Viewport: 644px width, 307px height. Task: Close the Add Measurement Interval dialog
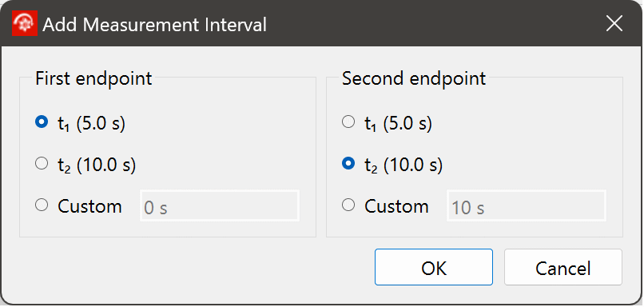pos(614,24)
